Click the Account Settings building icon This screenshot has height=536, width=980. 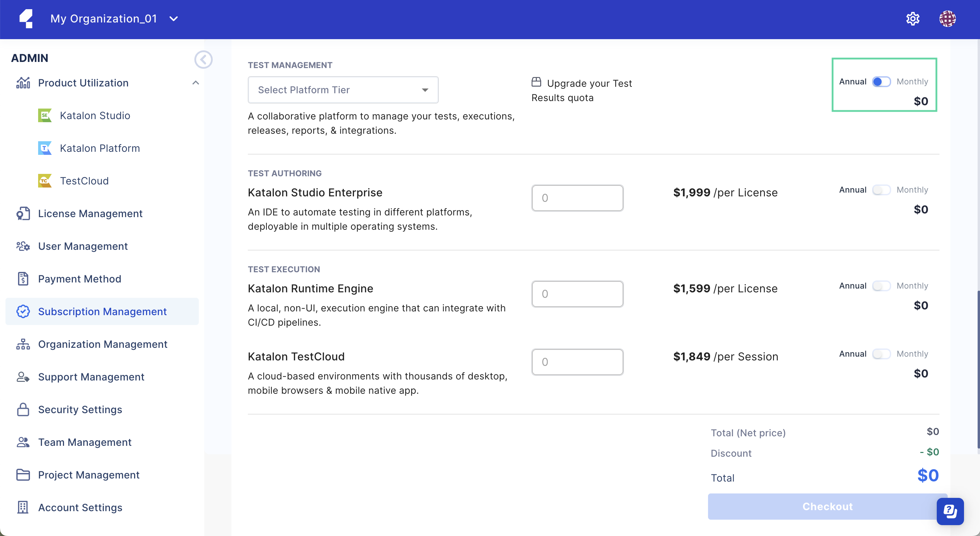click(23, 507)
